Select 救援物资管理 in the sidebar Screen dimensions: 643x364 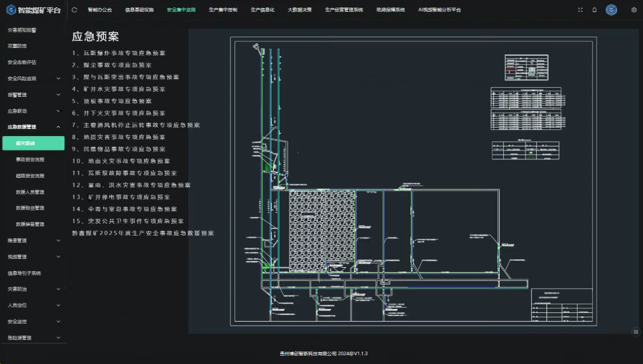click(30, 208)
